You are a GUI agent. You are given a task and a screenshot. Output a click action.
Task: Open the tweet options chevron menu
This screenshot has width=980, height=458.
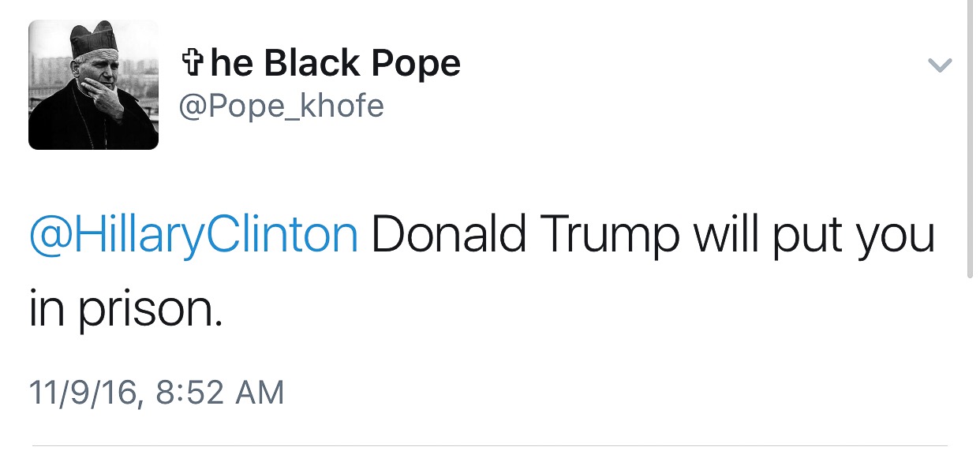point(939,65)
